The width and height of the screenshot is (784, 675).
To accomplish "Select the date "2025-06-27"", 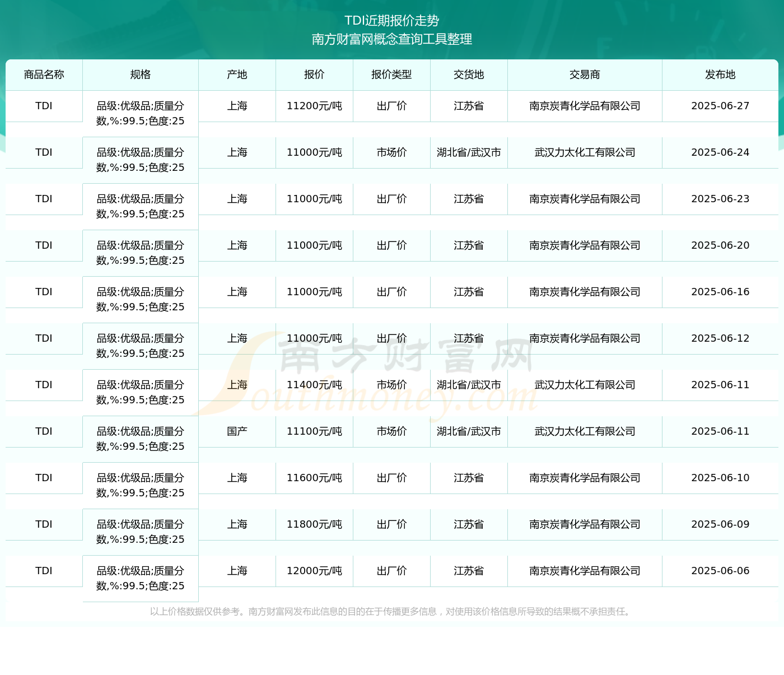I will pyautogui.click(x=721, y=106).
